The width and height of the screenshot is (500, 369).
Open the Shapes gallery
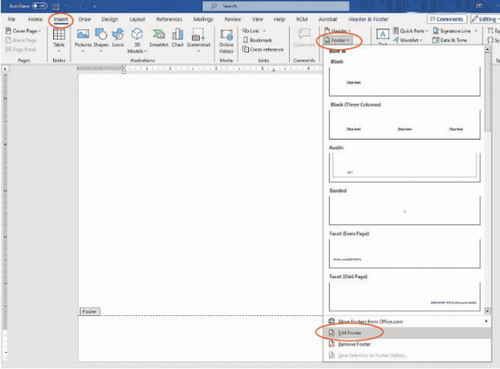pyautogui.click(x=101, y=40)
